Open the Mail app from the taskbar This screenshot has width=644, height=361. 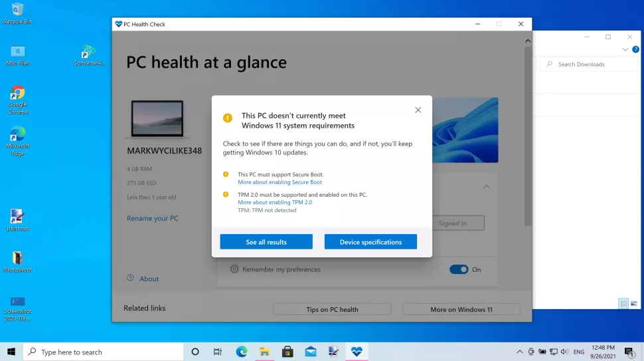(x=311, y=352)
